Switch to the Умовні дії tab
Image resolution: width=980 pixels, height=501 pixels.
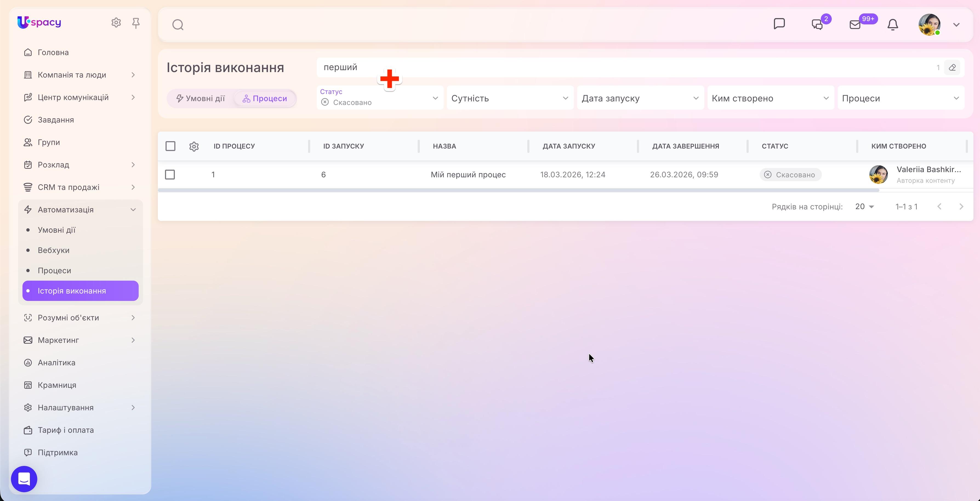[201, 98]
